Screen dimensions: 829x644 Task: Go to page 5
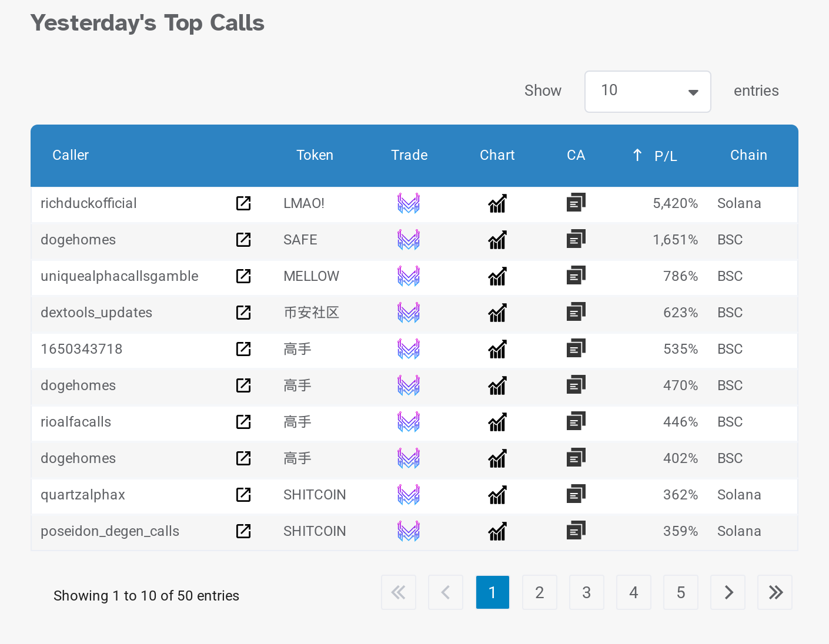coord(680,592)
